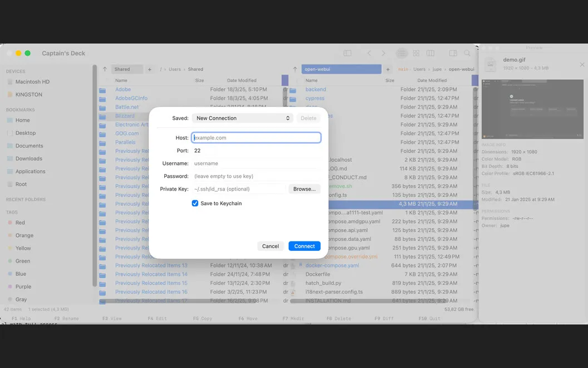The width and height of the screenshot is (588, 368).
Task: Choose F9 Diff in the function bar
Action: pyautogui.click(x=384, y=318)
